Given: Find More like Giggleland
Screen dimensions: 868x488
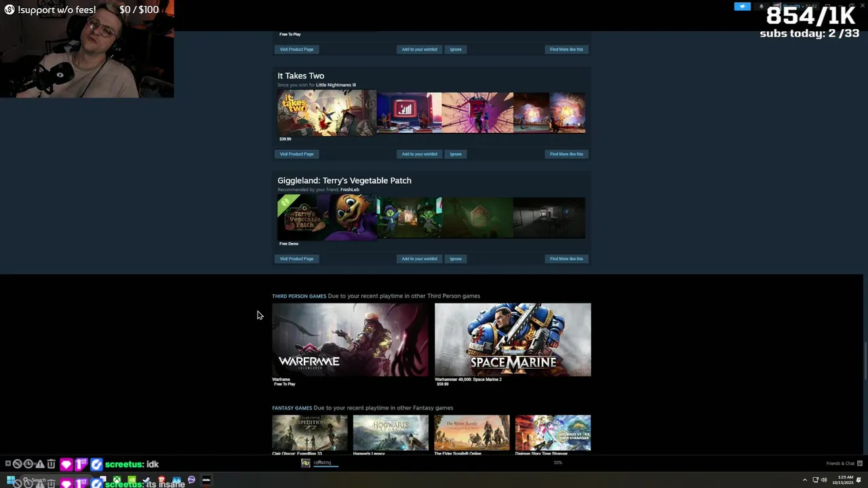Looking at the screenshot, I should click(x=566, y=258).
